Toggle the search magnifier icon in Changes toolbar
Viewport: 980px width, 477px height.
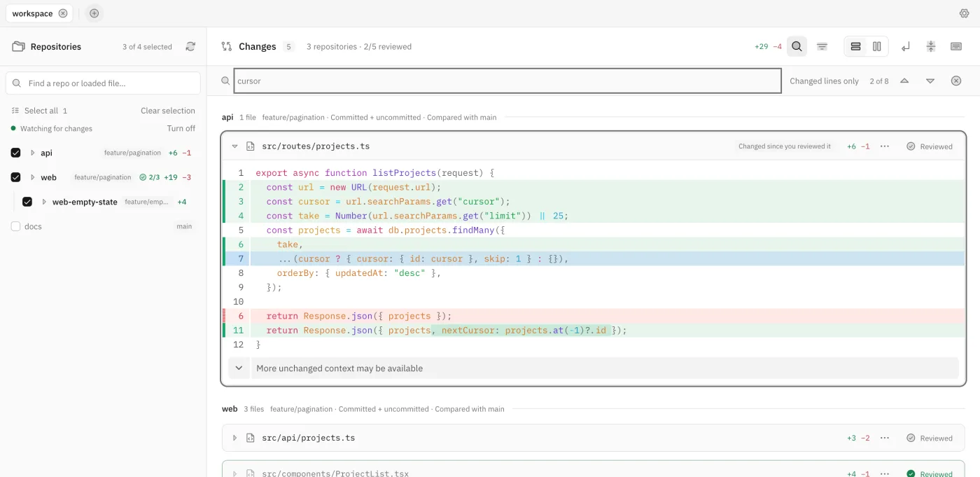pos(797,47)
